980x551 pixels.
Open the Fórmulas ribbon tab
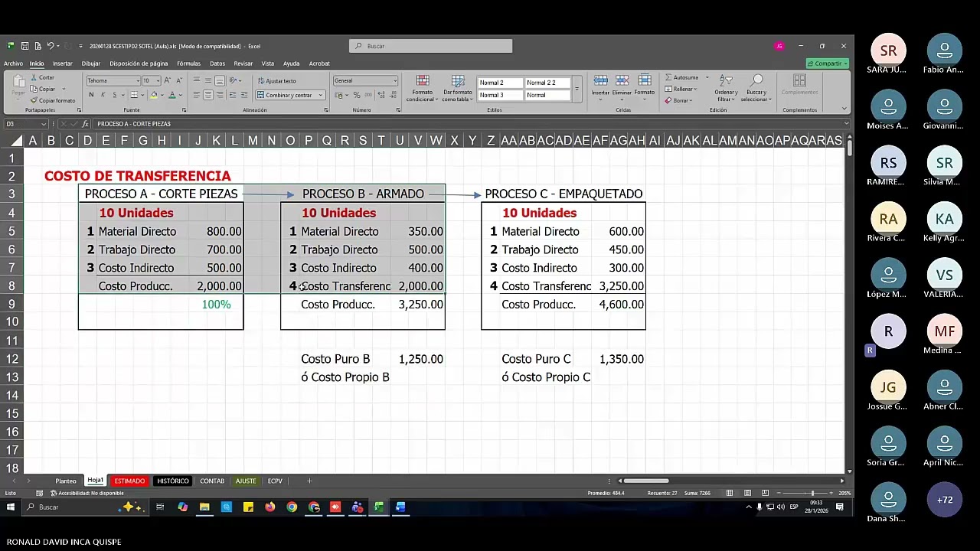click(x=188, y=64)
